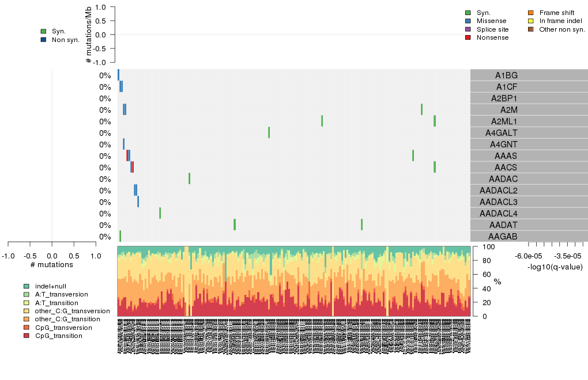Click the '# mutations/Mb' axis title
Image resolution: width=588 pixels, height=380 pixels.
click(88, 35)
